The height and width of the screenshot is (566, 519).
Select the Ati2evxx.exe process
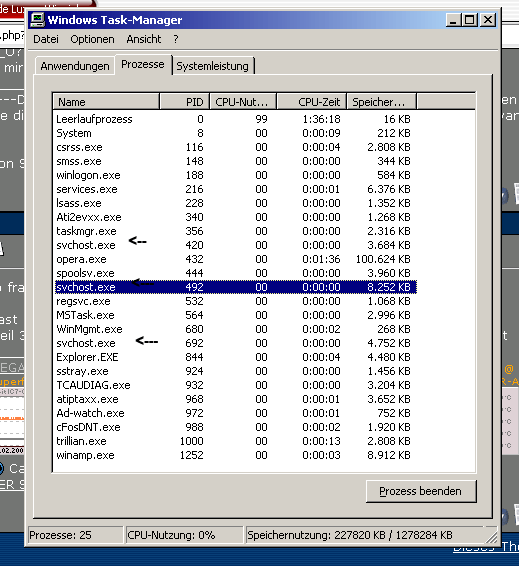pos(236,217)
